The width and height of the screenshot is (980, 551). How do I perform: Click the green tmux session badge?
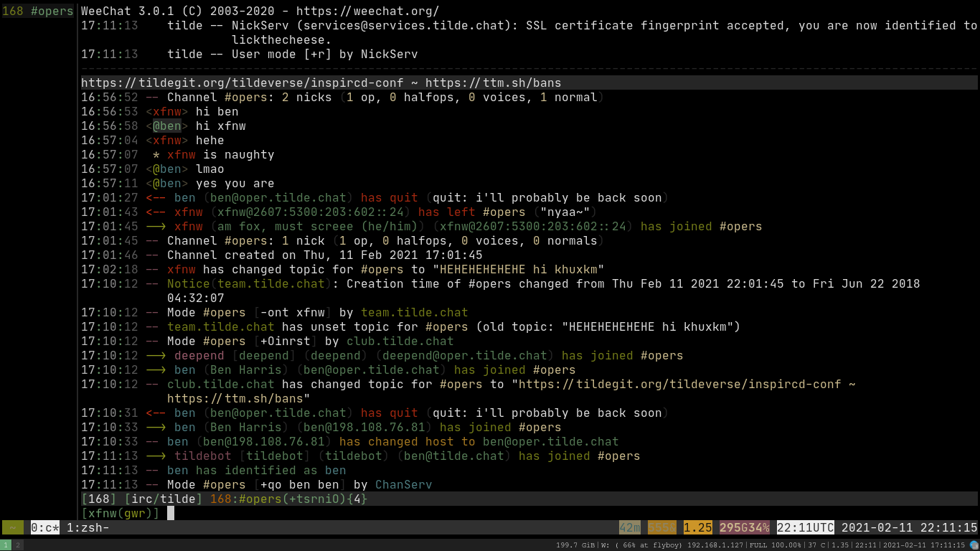[13, 528]
